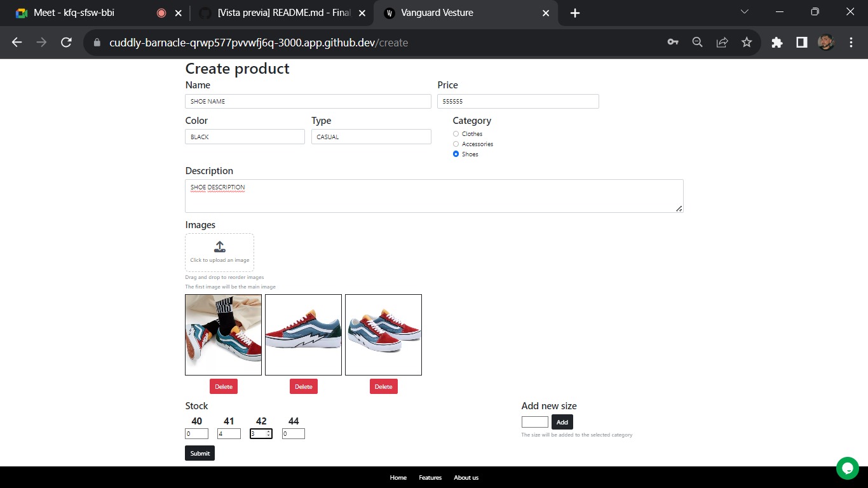Share this page icon
The image size is (868, 488).
pyautogui.click(x=722, y=43)
